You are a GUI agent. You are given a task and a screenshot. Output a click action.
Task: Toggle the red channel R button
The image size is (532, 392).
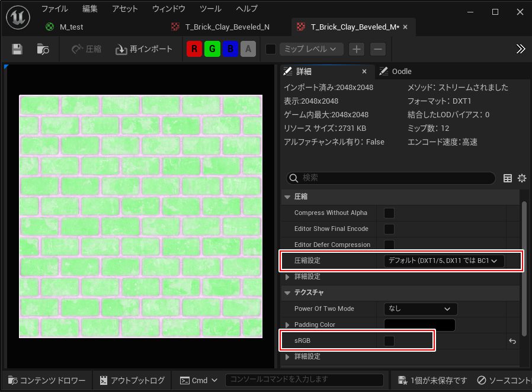pos(194,49)
